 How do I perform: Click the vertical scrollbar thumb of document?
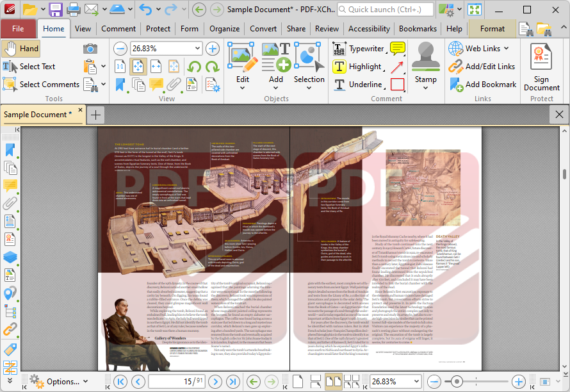click(564, 174)
